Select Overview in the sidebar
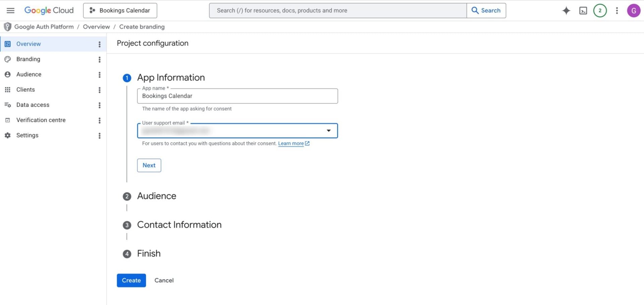The height and width of the screenshot is (305, 644). [53, 44]
